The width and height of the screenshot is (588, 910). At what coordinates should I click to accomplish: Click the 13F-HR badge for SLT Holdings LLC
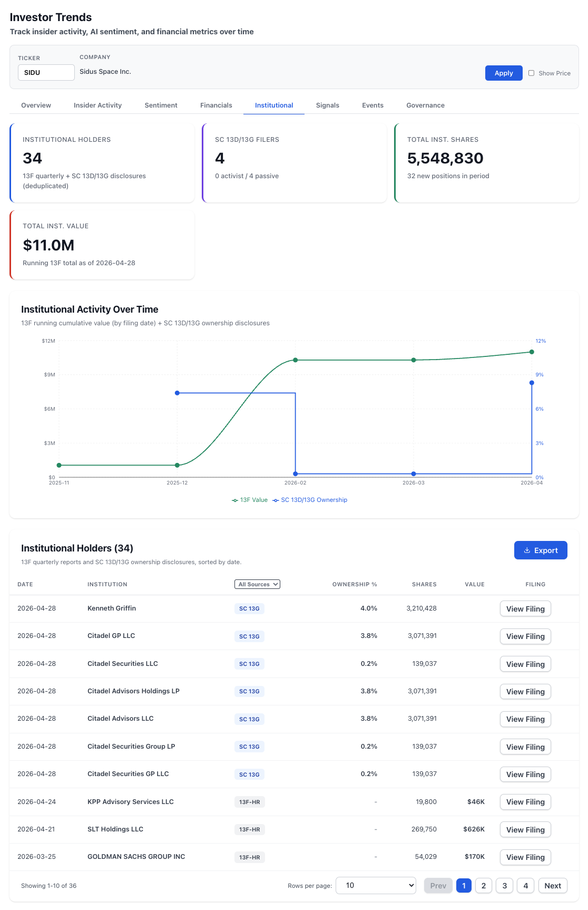point(250,829)
